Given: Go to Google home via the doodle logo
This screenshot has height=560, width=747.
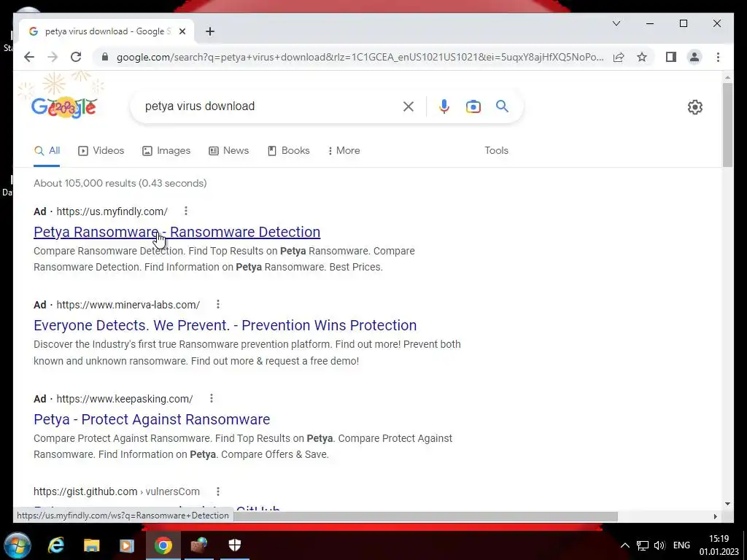Looking at the screenshot, I should 64,107.
